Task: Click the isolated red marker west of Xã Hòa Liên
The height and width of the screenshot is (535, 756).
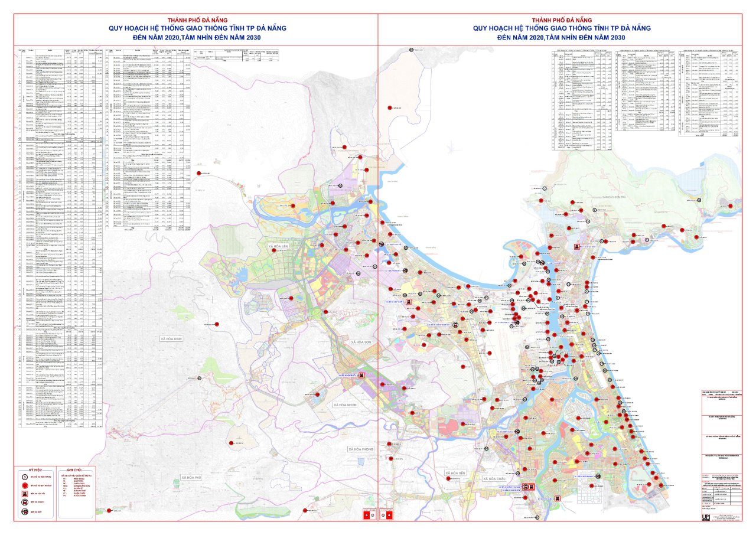Action: [x=199, y=173]
